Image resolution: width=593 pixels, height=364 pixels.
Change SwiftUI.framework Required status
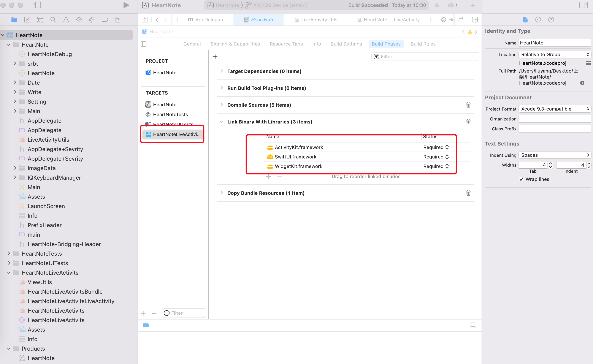tap(436, 157)
